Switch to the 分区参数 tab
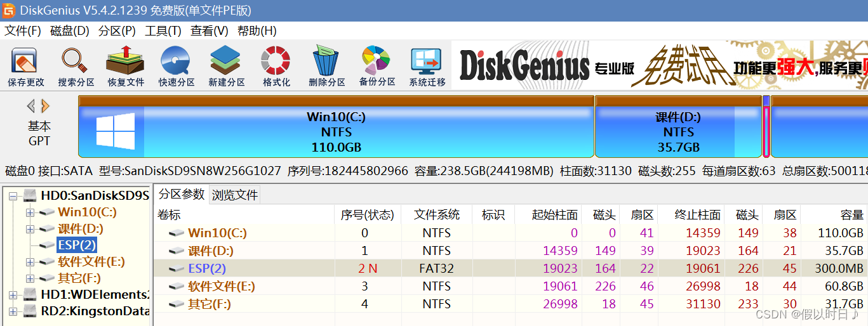 (x=182, y=194)
